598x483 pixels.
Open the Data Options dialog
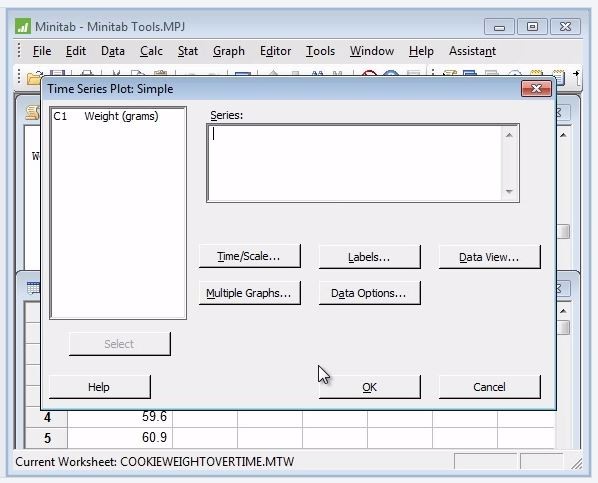click(x=369, y=293)
